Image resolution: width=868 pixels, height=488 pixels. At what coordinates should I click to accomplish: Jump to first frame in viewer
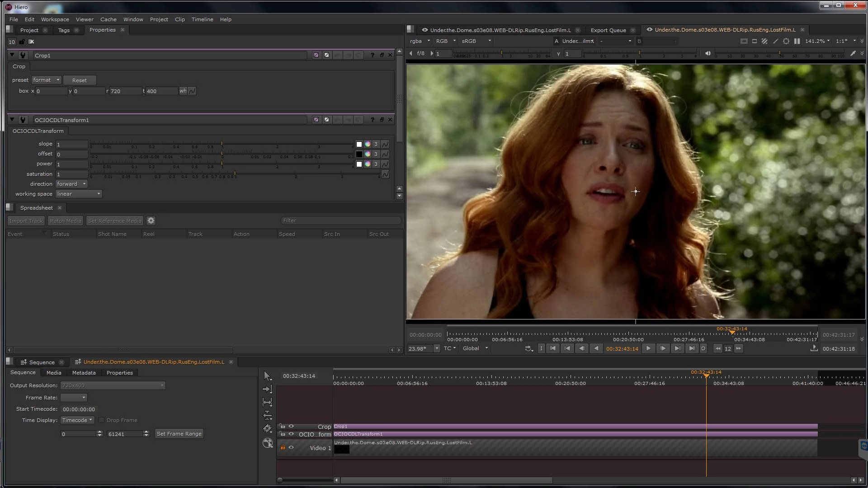(553, 348)
